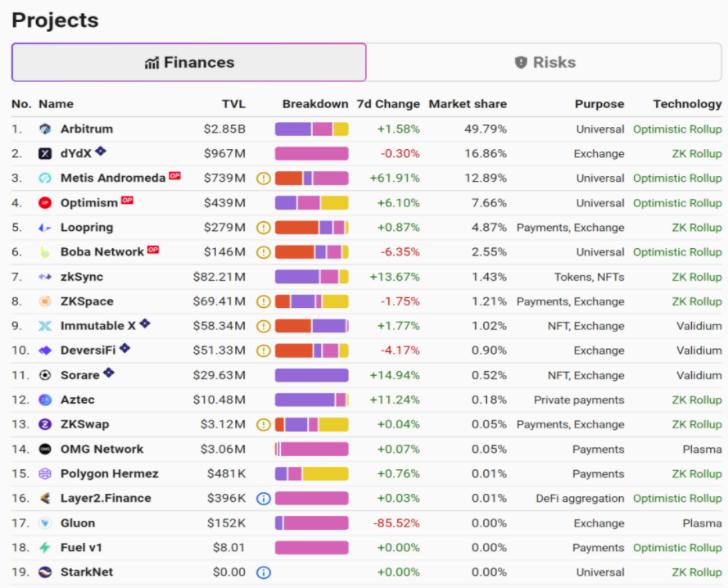This screenshot has height=588, width=728.
Task: Click the Private payments purpose for Aztec
Action: coord(579,400)
